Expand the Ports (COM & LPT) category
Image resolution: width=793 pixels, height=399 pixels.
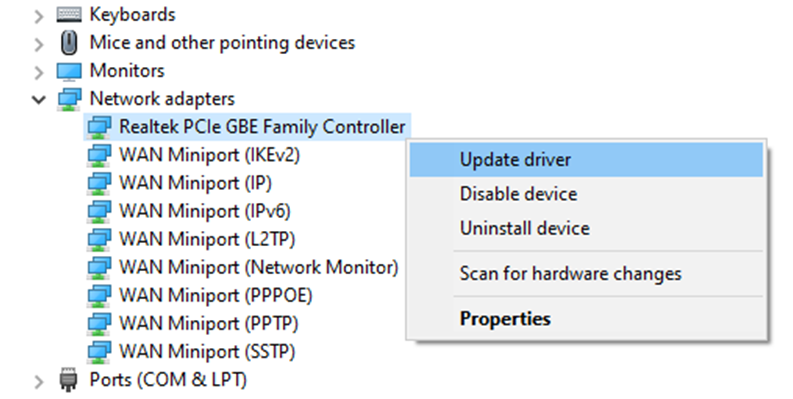[x=39, y=381]
